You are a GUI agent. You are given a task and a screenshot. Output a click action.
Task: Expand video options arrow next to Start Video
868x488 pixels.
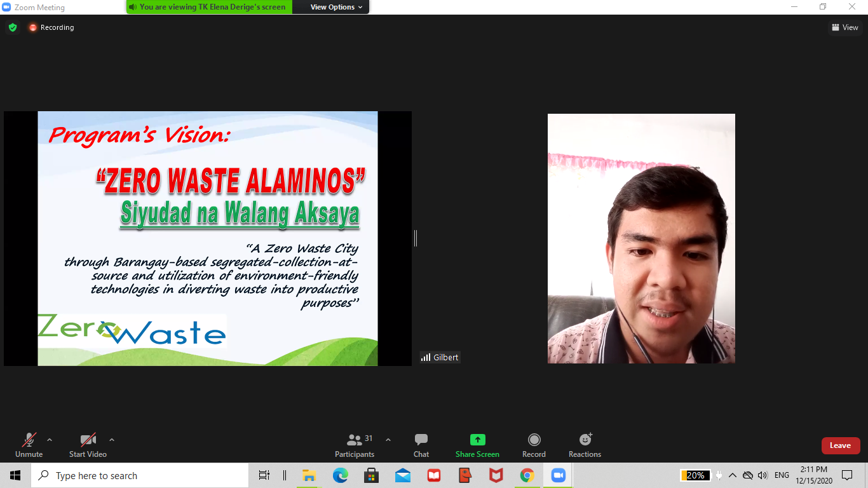[x=112, y=440]
